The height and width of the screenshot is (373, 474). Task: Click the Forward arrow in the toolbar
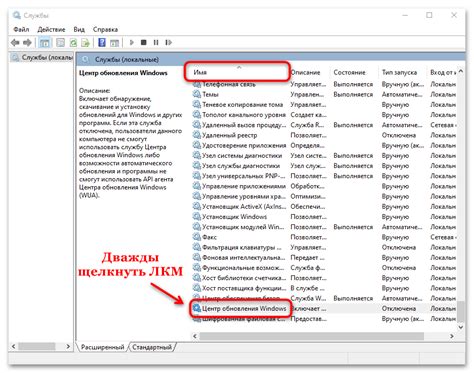(x=27, y=43)
